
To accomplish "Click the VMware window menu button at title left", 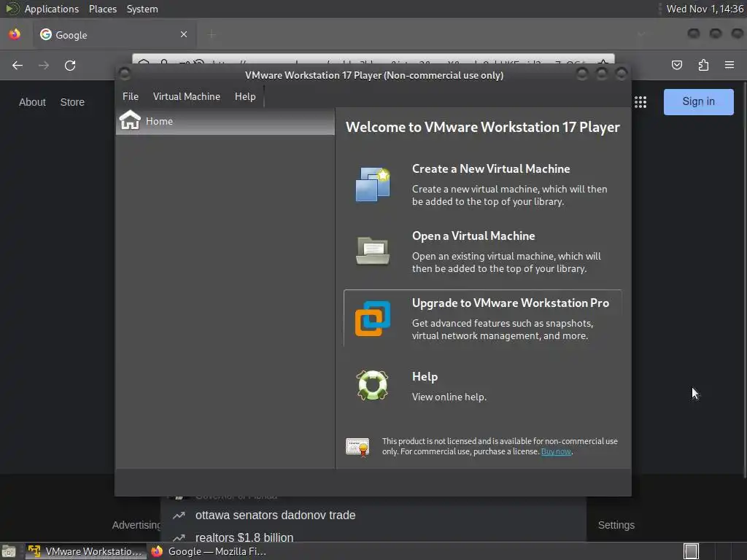I will (125, 74).
